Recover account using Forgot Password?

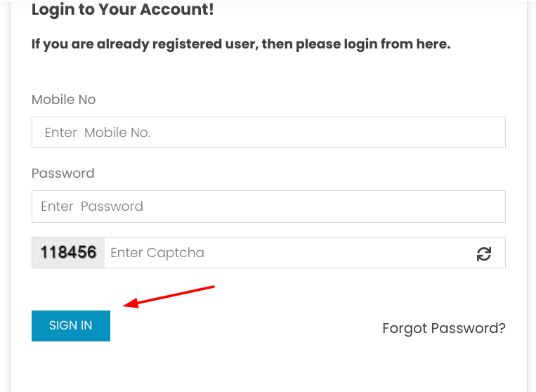pos(444,329)
